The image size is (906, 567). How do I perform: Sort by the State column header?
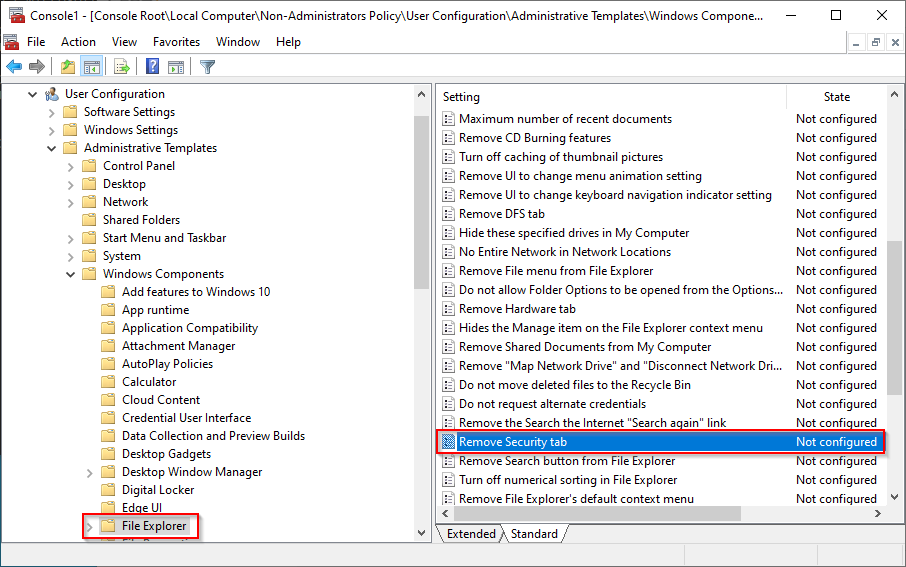point(836,97)
